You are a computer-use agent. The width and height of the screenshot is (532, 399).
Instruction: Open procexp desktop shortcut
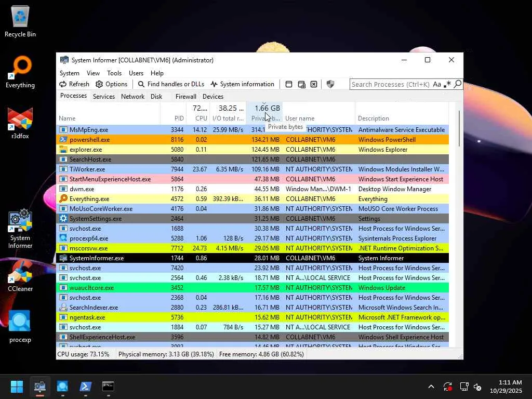(x=20, y=327)
